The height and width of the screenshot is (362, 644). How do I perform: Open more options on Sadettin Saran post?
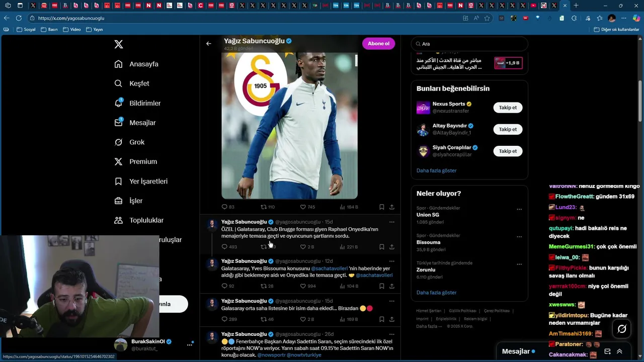[x=392, y=334]
